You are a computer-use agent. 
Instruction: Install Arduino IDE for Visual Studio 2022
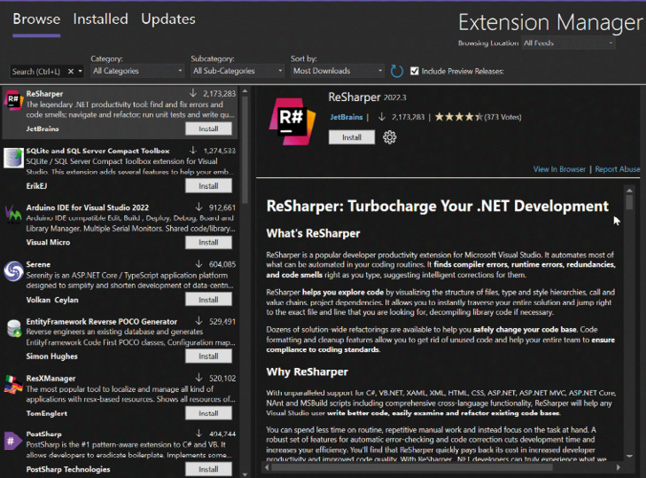(208, 243)
